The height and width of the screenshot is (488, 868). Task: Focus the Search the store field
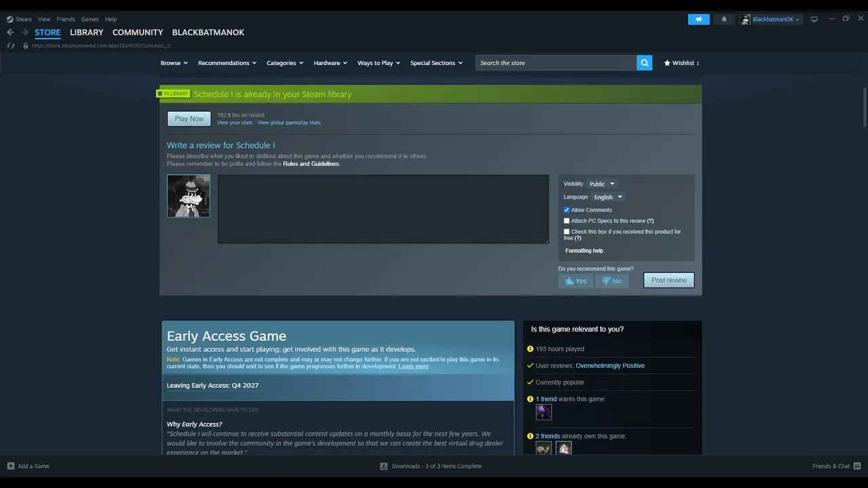556,63
